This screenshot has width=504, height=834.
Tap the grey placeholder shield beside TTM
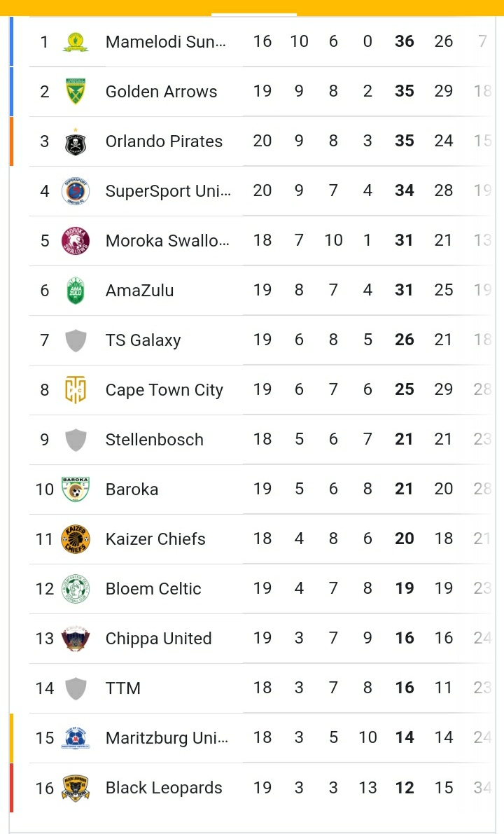tap(76, 688)
